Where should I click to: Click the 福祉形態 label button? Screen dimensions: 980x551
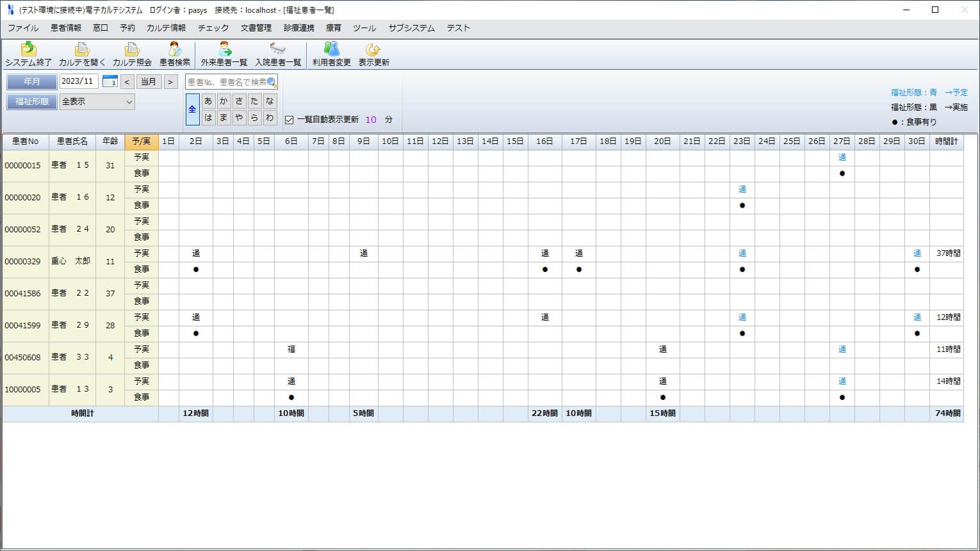(32, 102)
